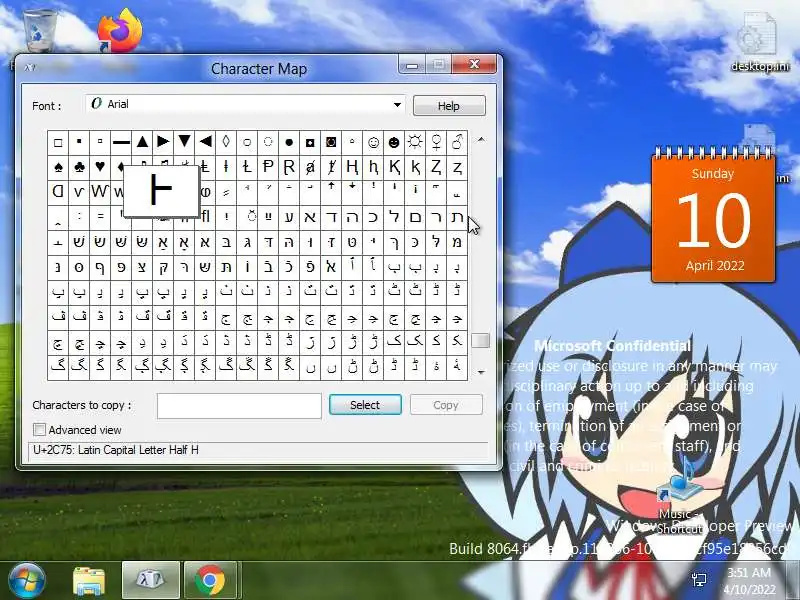This screenshot has width=800, height=600.
Task: Select the R with tail character
Action: click(289, 167)
